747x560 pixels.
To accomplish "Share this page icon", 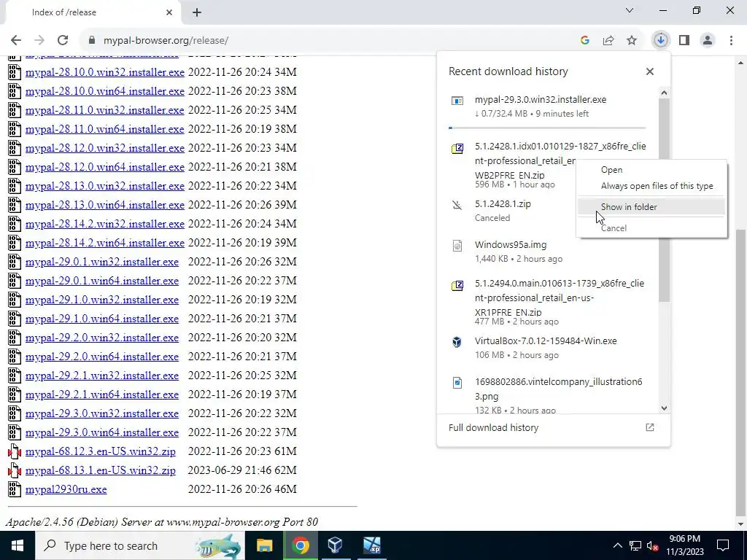I will pyautogui.click(x=608, y=41).
